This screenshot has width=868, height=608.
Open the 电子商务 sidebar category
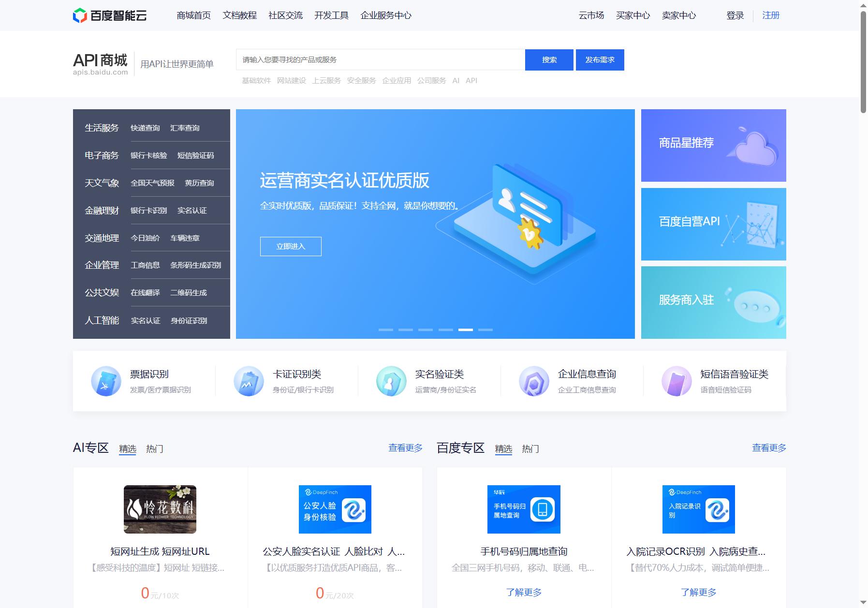click(x=102, y=156)
